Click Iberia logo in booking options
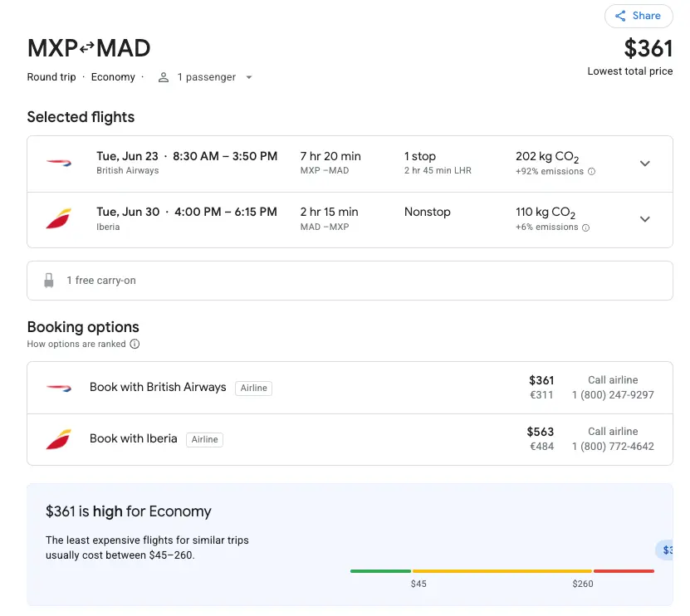This screenshot has width=690, height=616. click(59, 439)
